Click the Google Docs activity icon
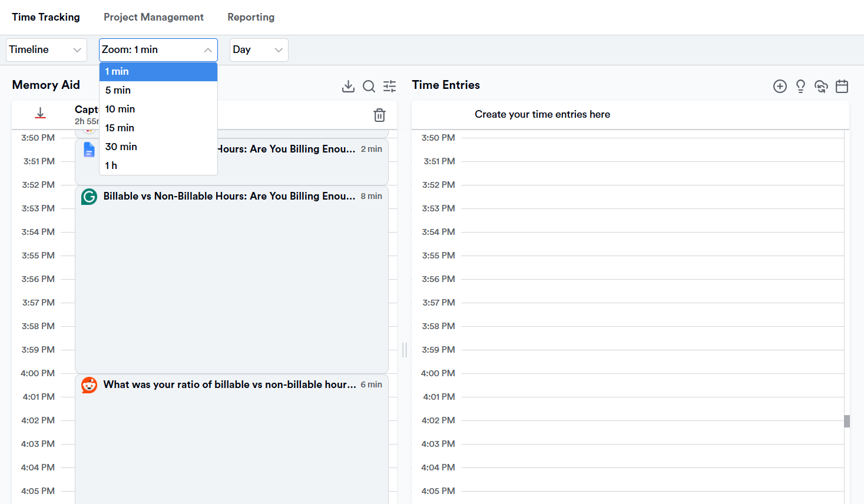The width and height of the screenshot is (864, 504). (89, 150)
